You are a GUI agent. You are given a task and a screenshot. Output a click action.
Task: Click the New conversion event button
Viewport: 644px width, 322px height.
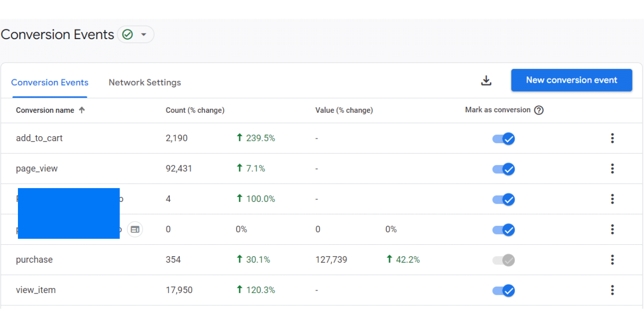(x=572, y=80)
